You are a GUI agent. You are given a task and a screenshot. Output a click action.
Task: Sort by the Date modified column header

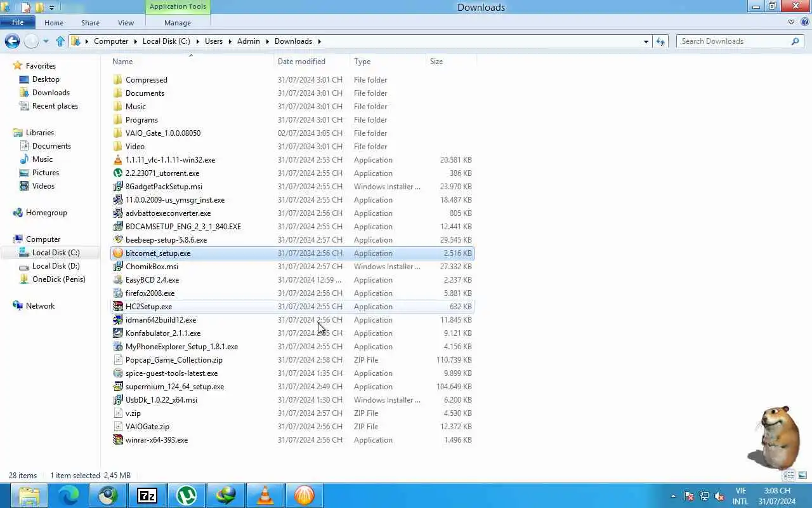point(311,62)
